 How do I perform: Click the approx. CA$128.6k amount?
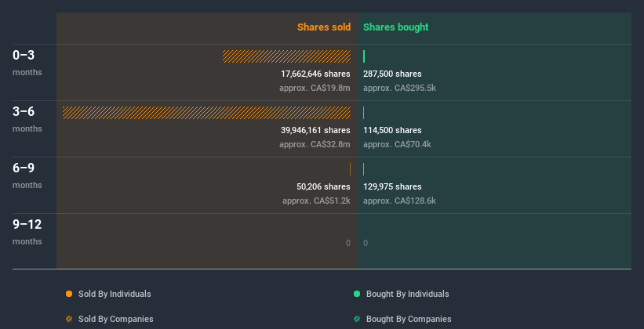point(399,201)
